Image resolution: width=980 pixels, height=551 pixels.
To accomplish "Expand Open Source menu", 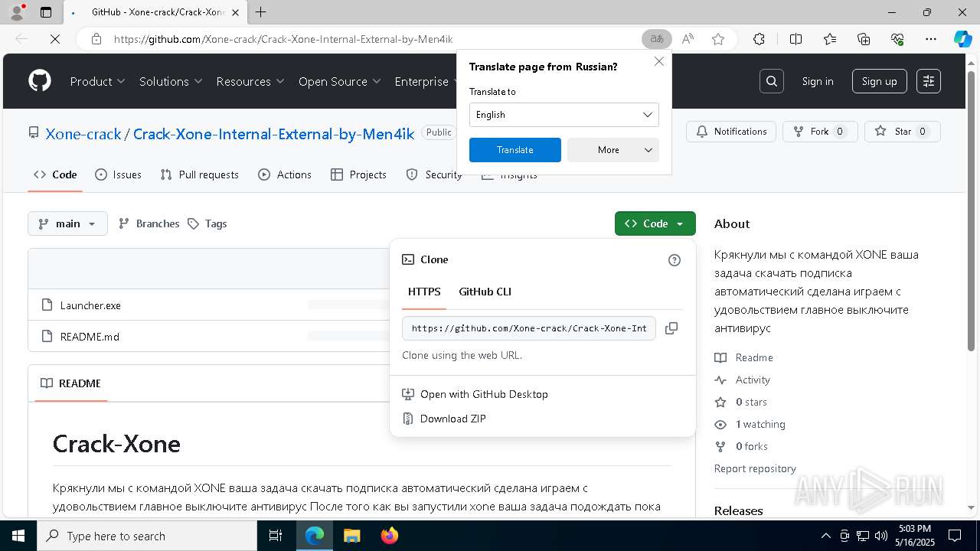I will pos(339,81).
